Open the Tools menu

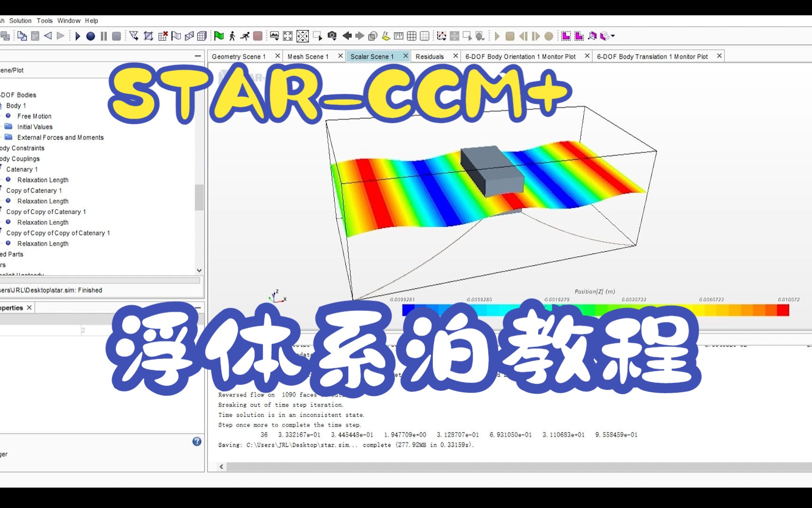(45, 21)
